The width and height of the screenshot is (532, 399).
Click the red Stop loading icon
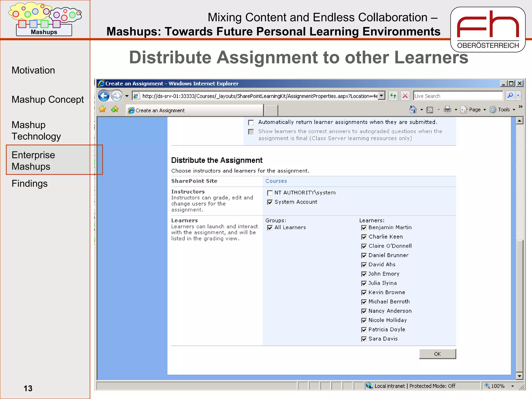point(405,96)
